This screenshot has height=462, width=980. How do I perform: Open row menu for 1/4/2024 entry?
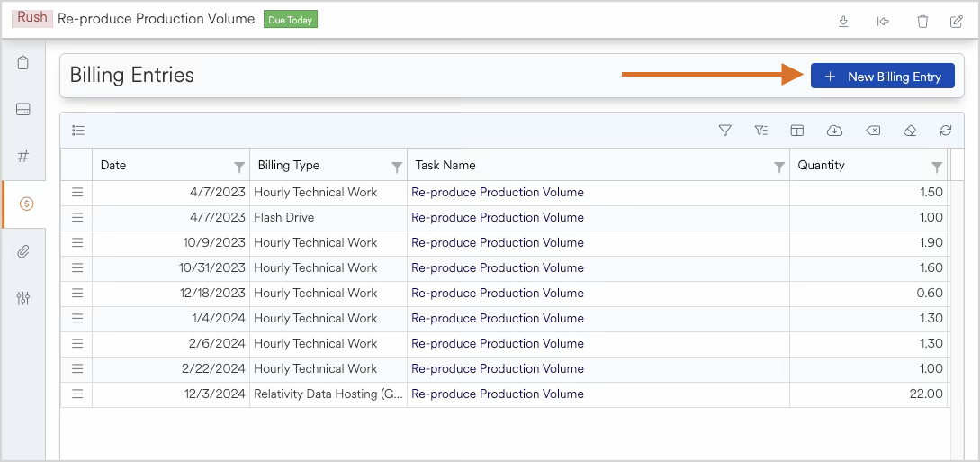76,318
